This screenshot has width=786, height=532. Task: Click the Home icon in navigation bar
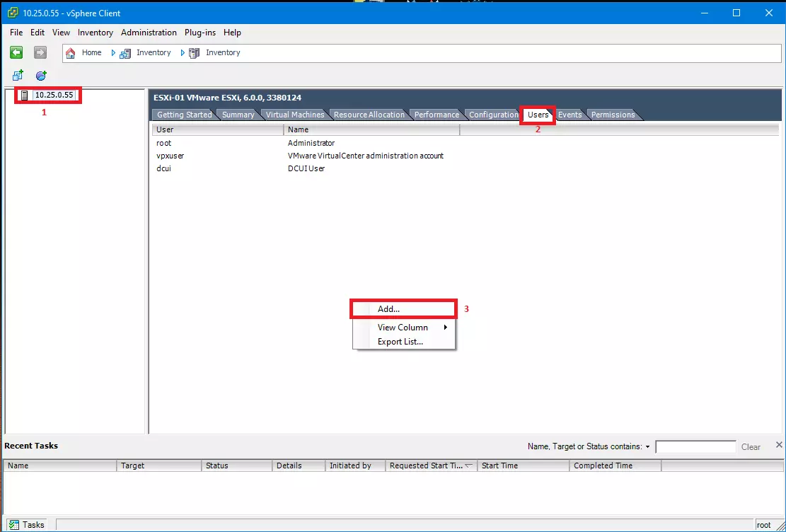click(x=71, y=53)
